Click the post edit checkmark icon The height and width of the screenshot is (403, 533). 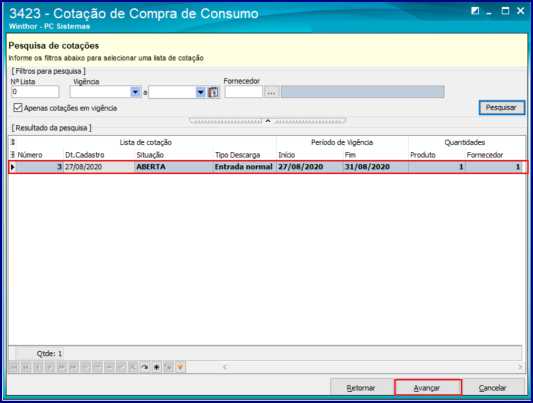click(121, 367)
